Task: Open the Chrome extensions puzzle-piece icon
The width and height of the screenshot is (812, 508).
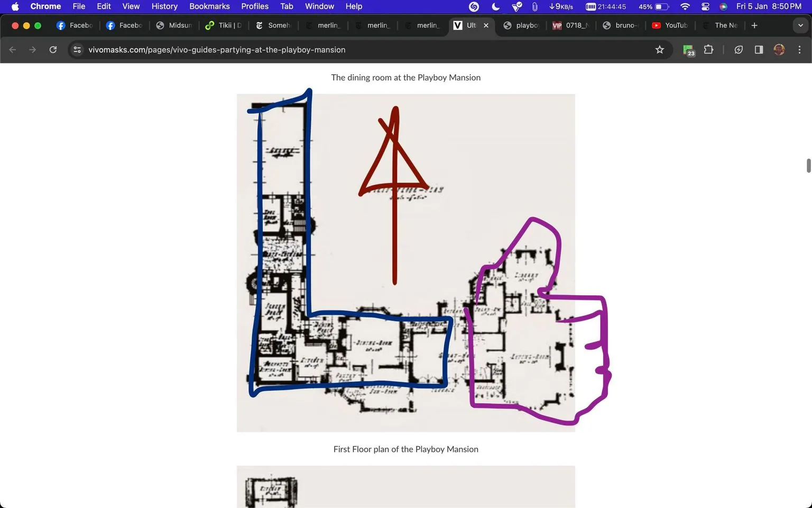Action: pyautogui.click(x=708, y=49)
